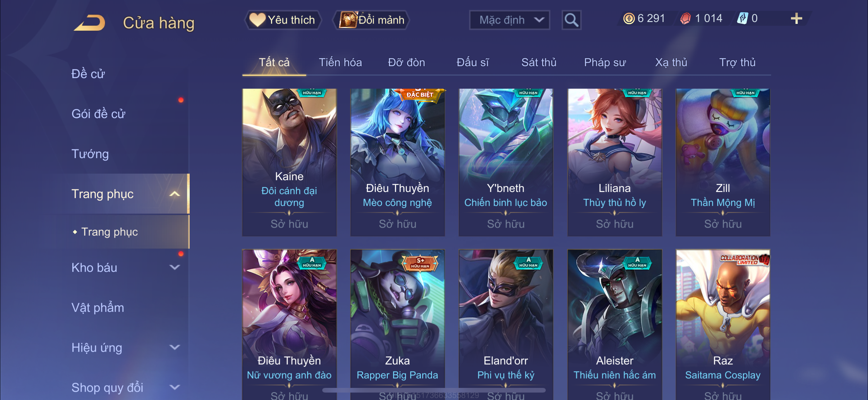The height and width of the screenshot is (400, 868).
Task: Open Đổi mảnh fragment exchange
Action: [x=372, y=20]
